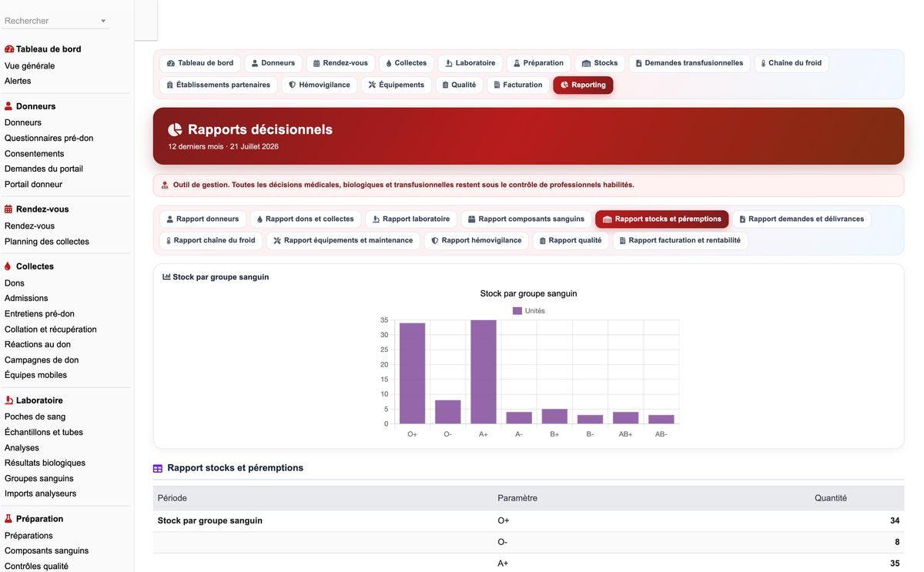
Task: Open Collation et récupération in sidebar
Action: pos(51,329)
